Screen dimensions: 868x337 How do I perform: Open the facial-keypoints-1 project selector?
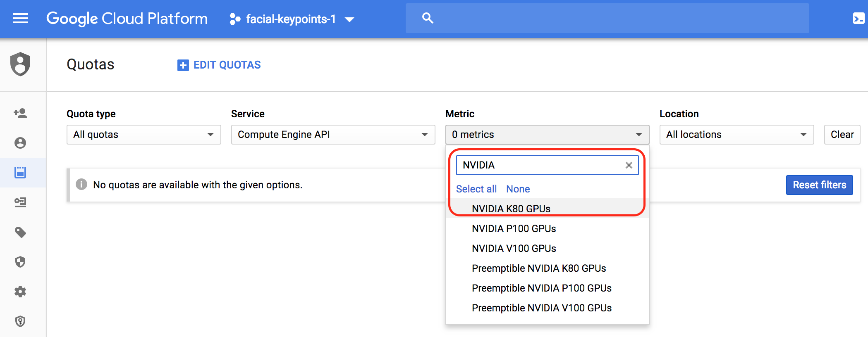coord(292,19)
